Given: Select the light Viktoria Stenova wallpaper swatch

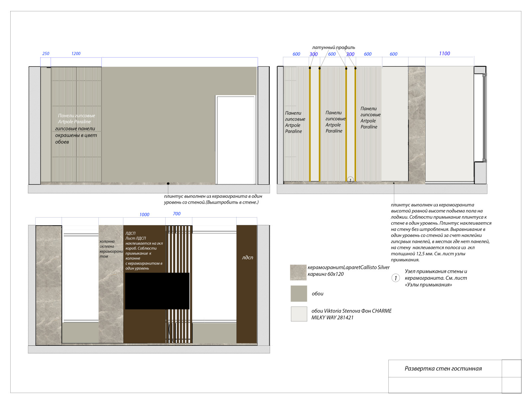Looking at the screenshot, I should point(299,314).
